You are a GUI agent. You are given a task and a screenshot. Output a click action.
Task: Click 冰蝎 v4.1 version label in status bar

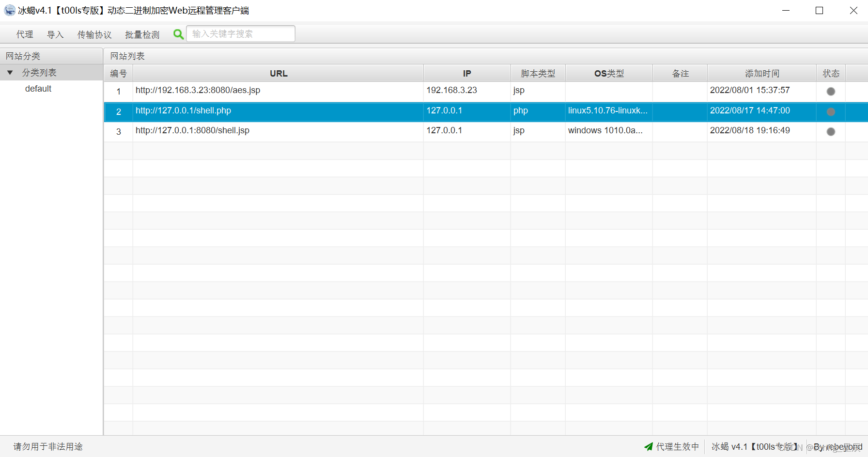pos(755,446)
